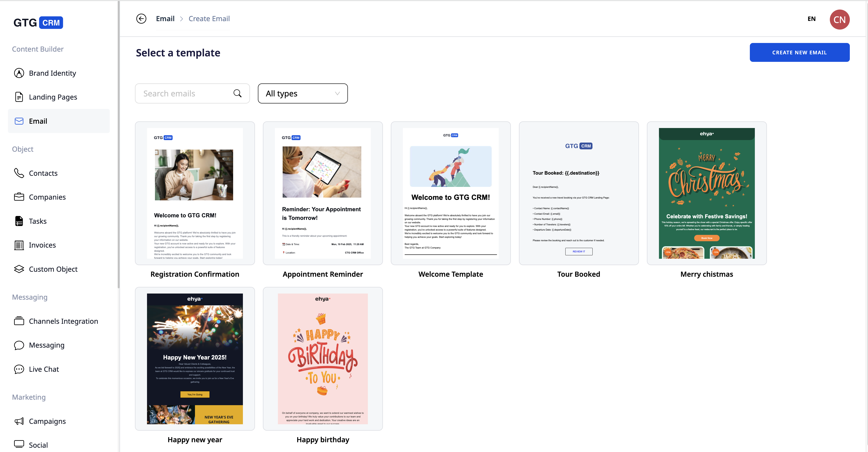Go to Landing Pages section
Viewport: 868px width, 452px height.
coord(53,97)
